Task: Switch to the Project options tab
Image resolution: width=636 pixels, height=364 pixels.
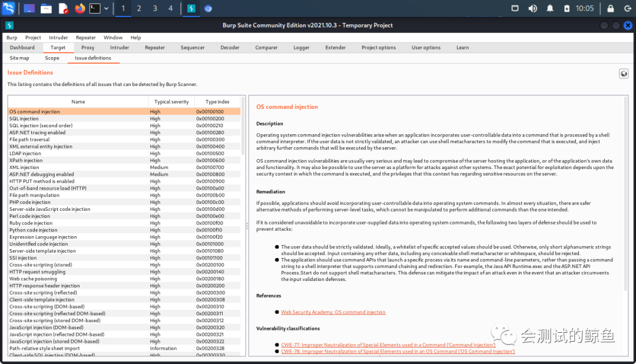Action: [x=379, y=48]
